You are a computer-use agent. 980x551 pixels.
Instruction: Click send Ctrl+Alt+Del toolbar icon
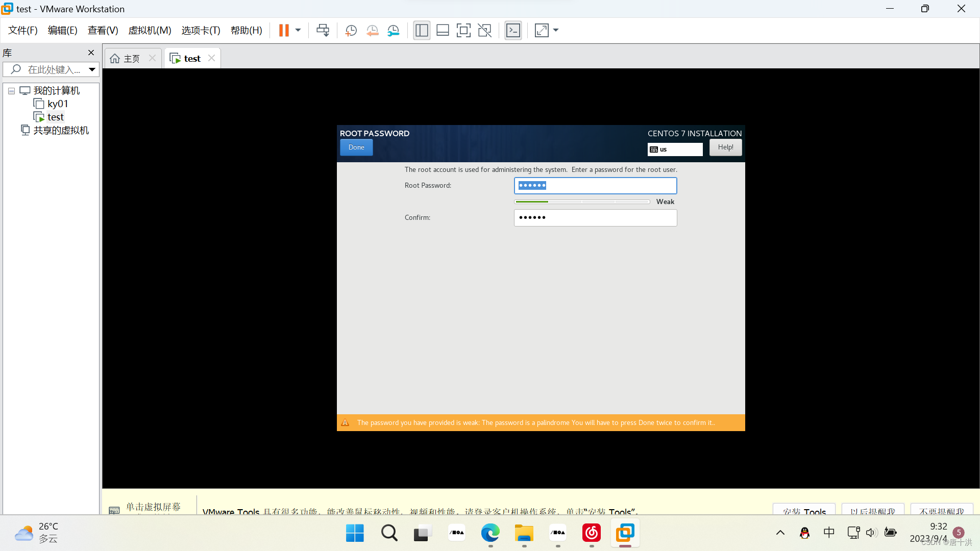pos(323,31)
